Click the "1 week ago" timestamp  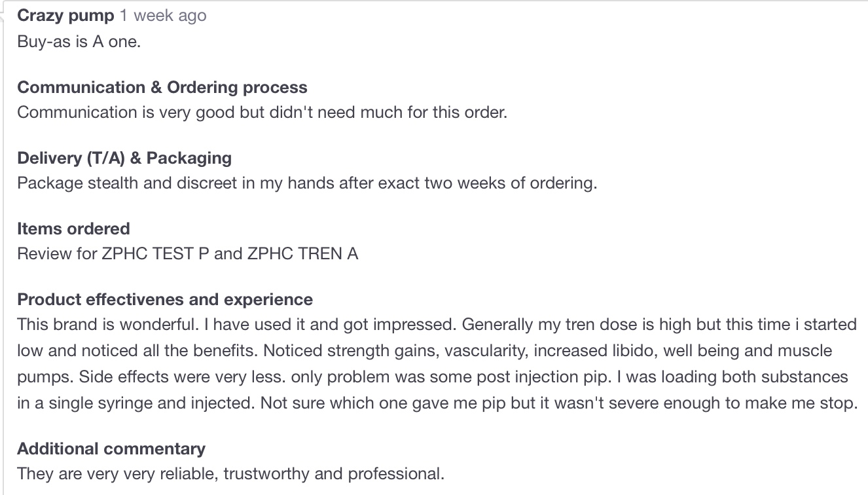(163, 16)
